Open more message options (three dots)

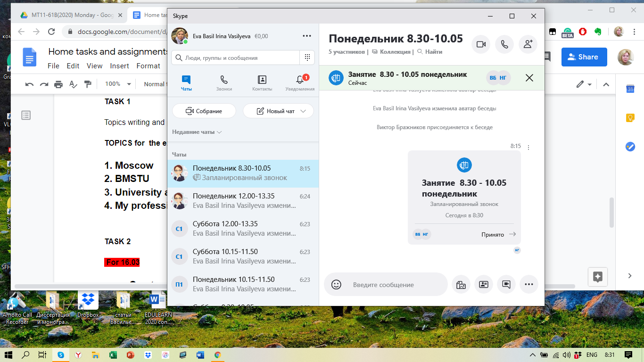[528, 285]
